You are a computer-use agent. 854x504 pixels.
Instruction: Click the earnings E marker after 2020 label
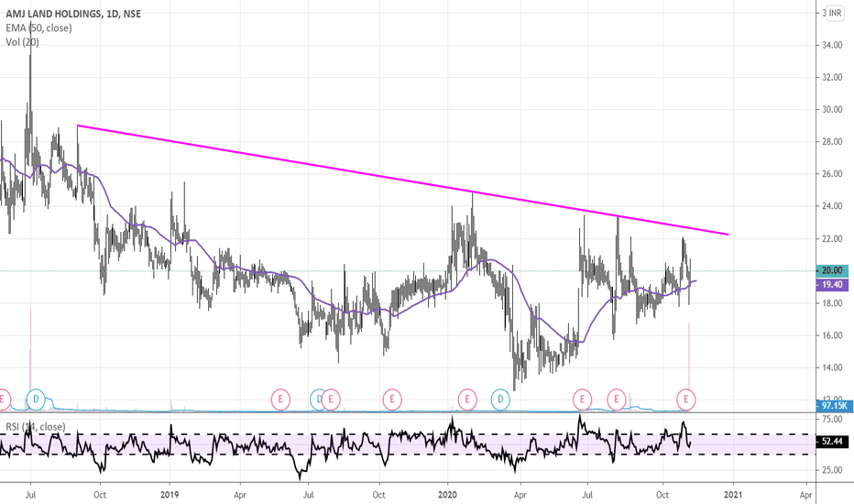pos(466,400)
